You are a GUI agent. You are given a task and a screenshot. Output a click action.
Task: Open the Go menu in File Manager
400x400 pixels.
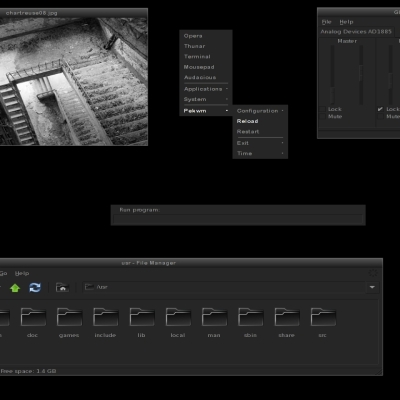pyautogui.click(x=3, y=273)
